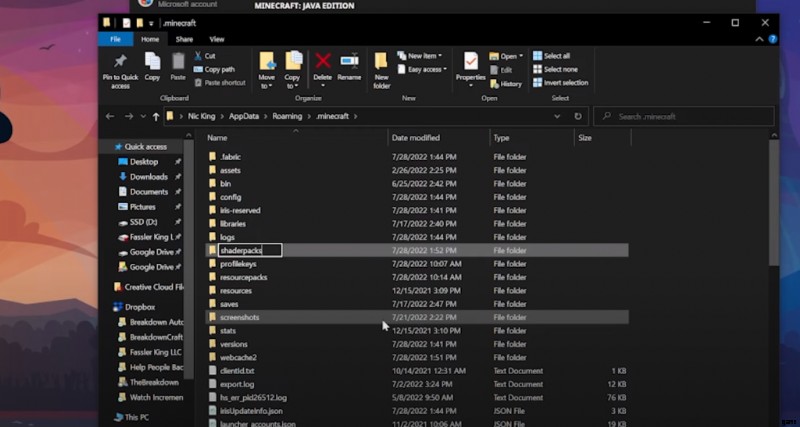This screenshot has height=427, width=800.
Task: Click the Cut scissors icon
Action: (198, 56)
